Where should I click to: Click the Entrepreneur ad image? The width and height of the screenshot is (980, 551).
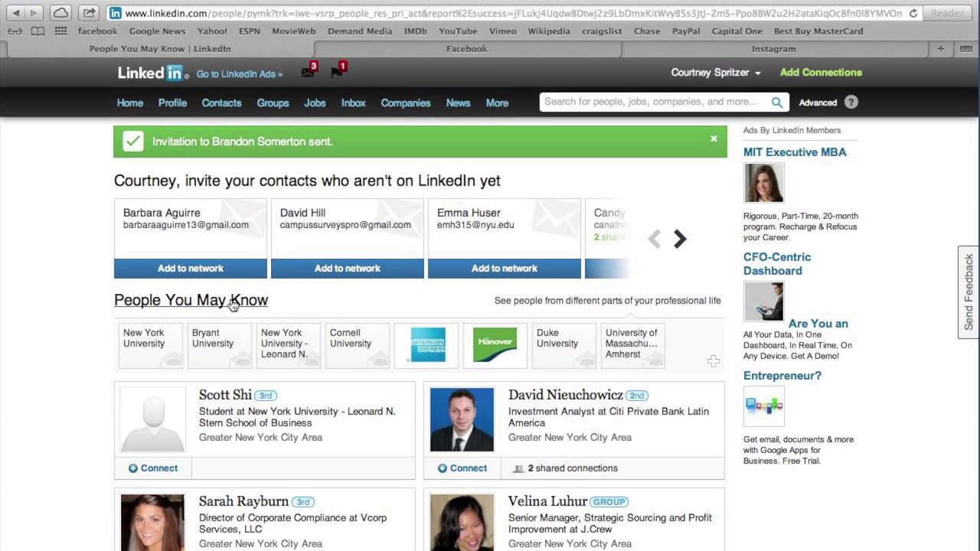tap(763, 406)
